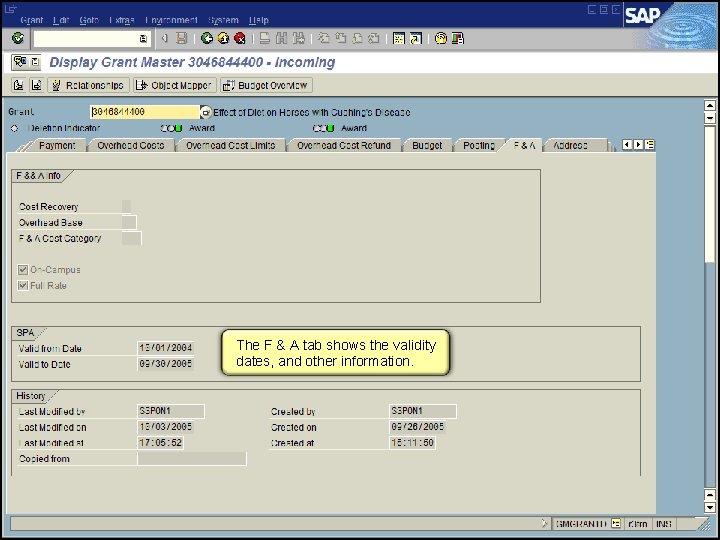Open the Grant menu
This screenshot has height=540, width=720.
coord(32,20)
